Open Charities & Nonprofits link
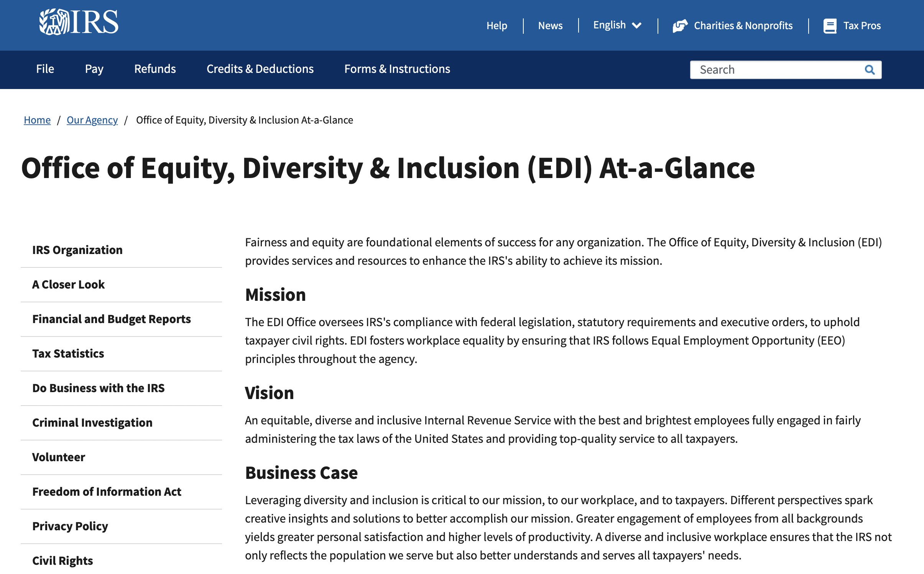This screenshot has height=574, width=924. [x=743, y=26]
